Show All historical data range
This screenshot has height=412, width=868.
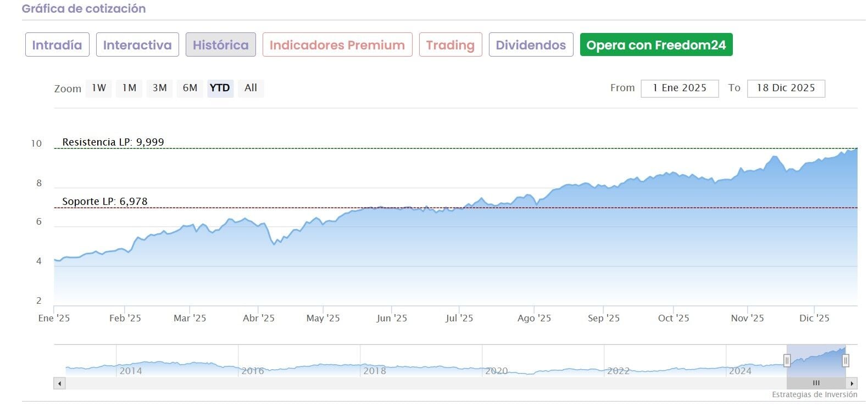pyautogui.click(x=251, y=88)
